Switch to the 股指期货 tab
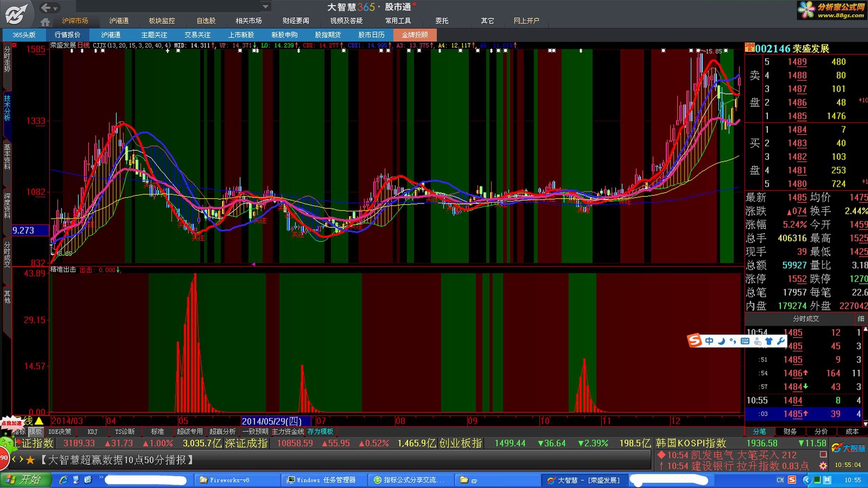This screenshot has width=868, height=488. pos(328,35)
